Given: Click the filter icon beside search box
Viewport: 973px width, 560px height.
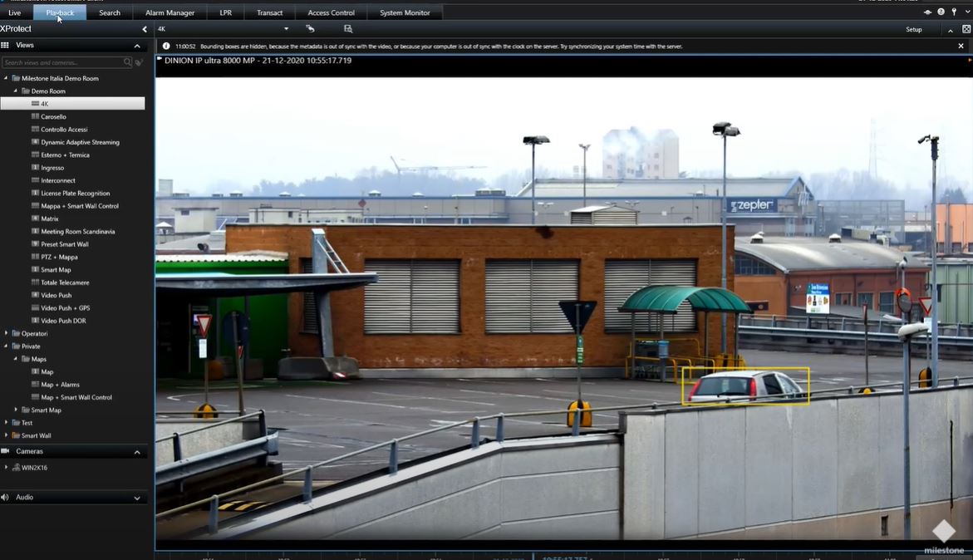Looking at the screenshot, I should 139,62.
